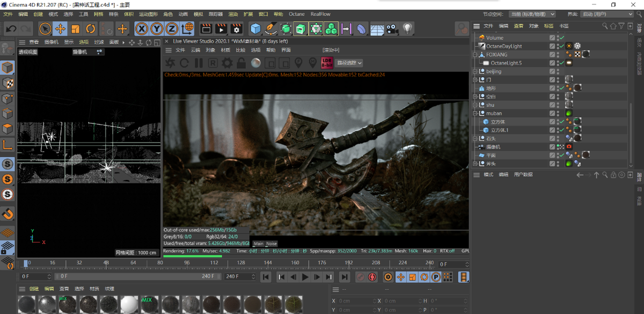Open the 创建 menu in Material Manager
The image size is (644, 314).
coord(34,289)
